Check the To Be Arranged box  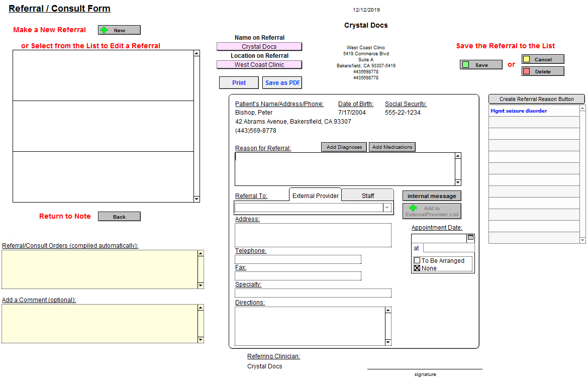click(x=417, y=261)
